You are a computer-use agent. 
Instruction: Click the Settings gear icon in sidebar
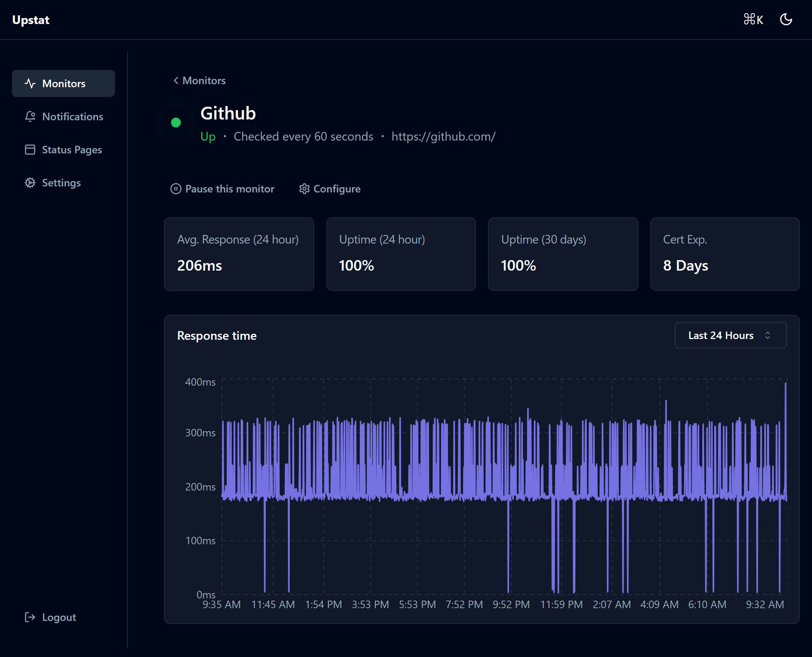[x=30, y=183]
